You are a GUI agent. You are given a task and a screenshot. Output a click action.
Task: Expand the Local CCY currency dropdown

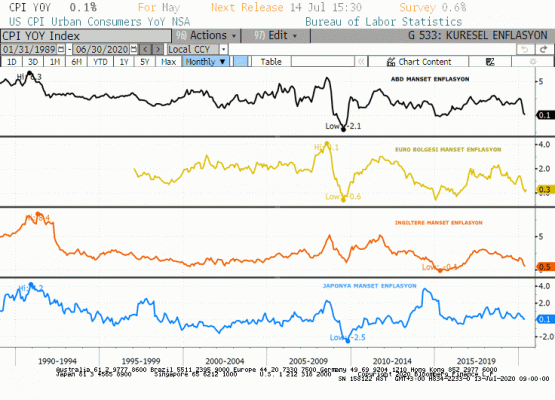[223, 49]
